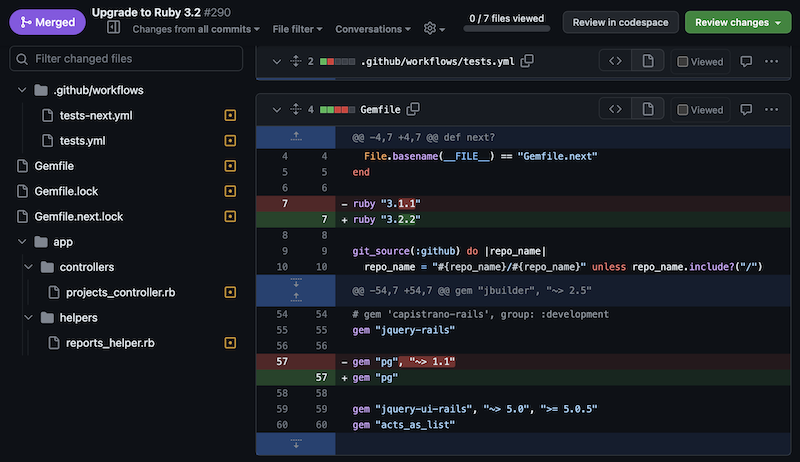Image resolution: width=800 pixels, height=462 pixels.
Task: Comment on the Gemfile file
Action: point(746,110)
